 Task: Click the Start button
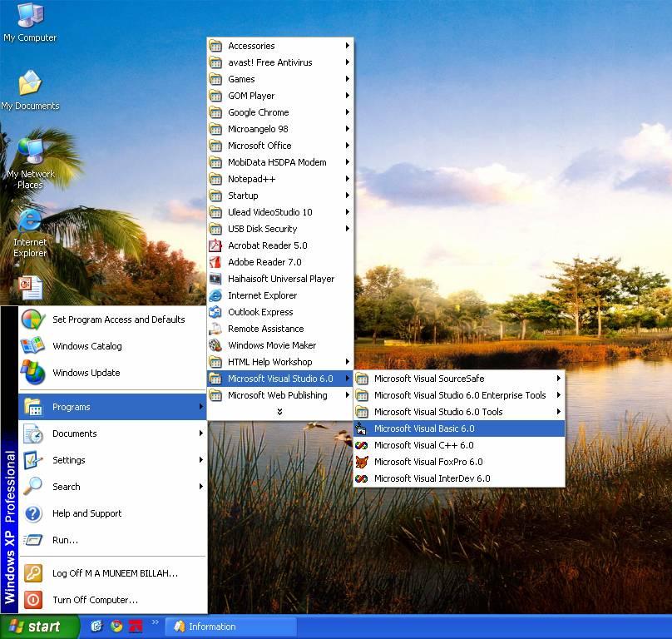(x=39, y=627)
